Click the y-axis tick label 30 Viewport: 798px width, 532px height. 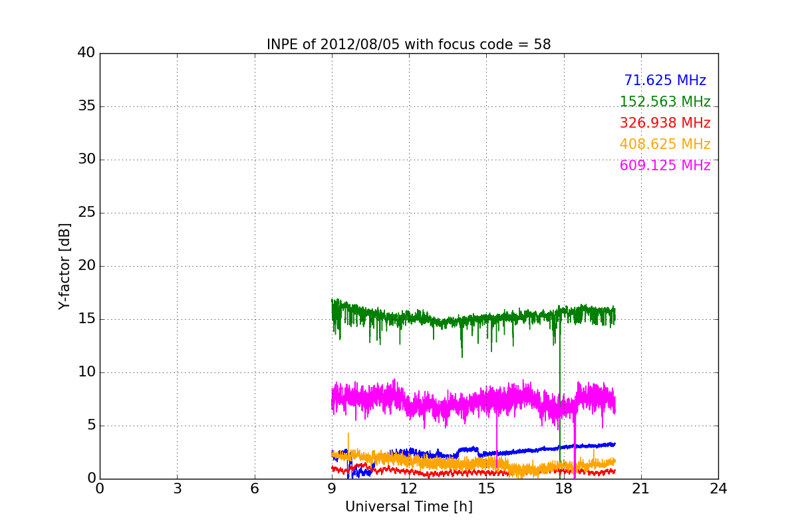click(x=86, y=160)
